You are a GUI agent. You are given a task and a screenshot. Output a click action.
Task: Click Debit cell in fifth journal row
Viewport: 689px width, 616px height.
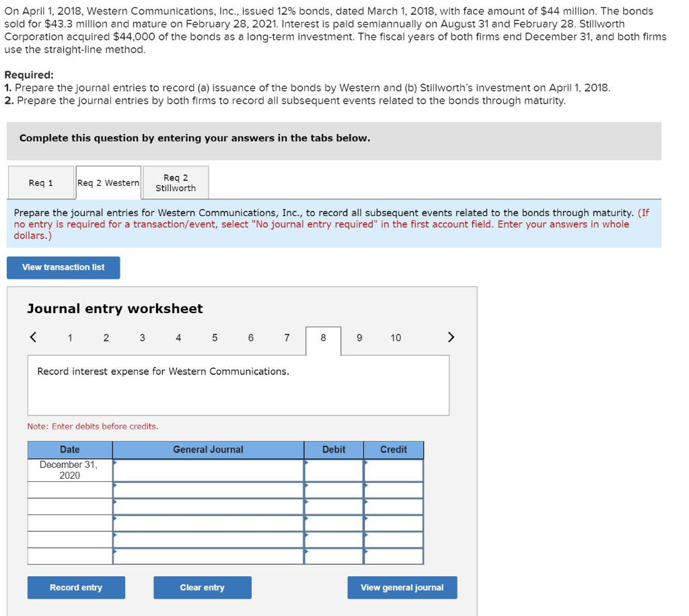point(334,540)
